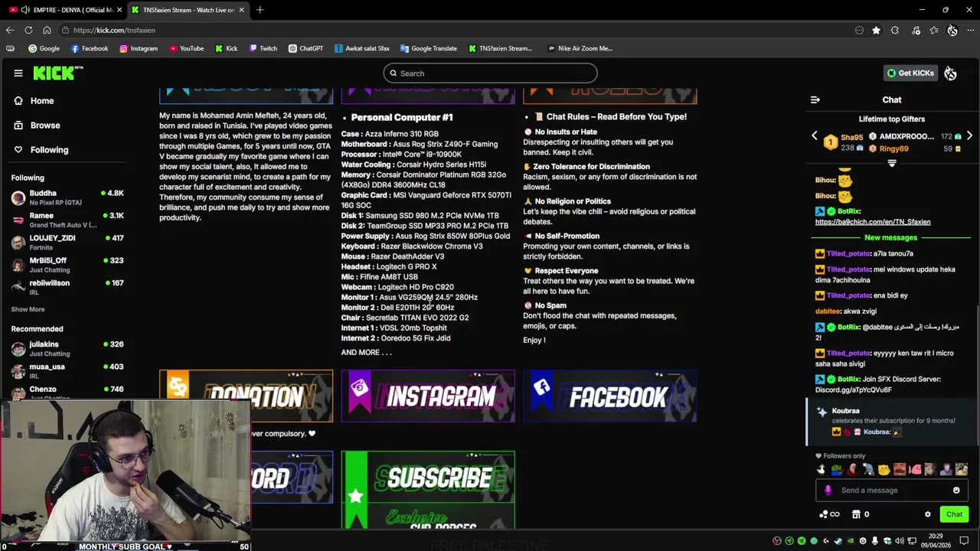980x551 pixels.
Task: Open chat settings gear icon
Action: click(928, 514)
